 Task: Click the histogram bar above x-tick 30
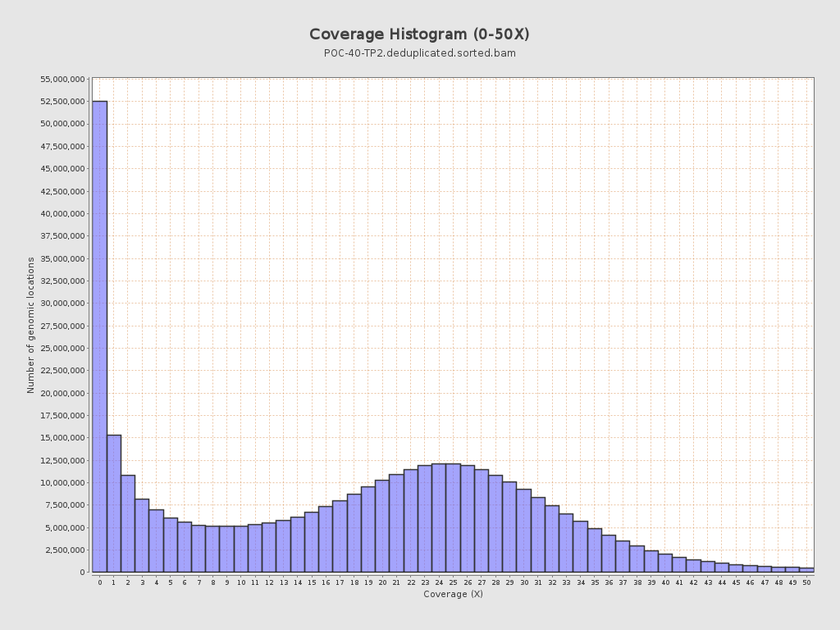(x=524, y=531)
